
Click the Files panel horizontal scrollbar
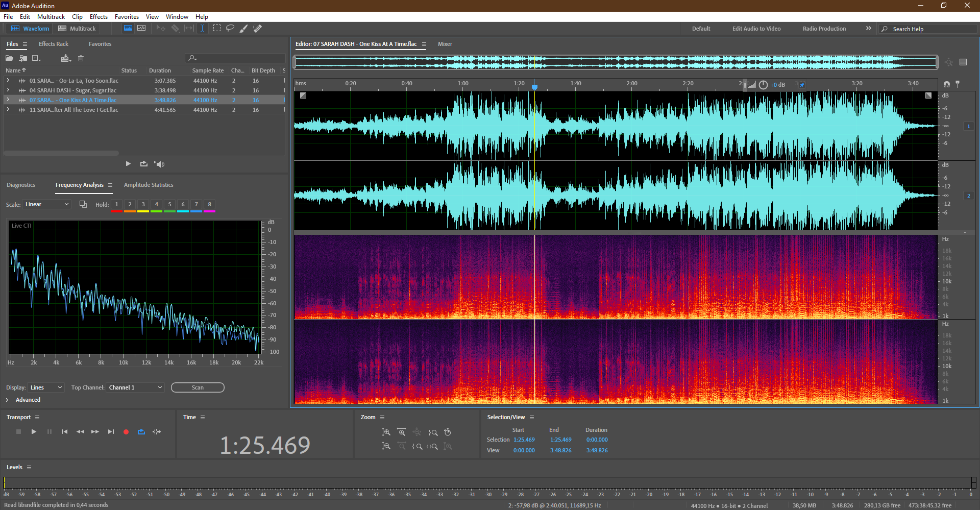(x=61, y=153)
